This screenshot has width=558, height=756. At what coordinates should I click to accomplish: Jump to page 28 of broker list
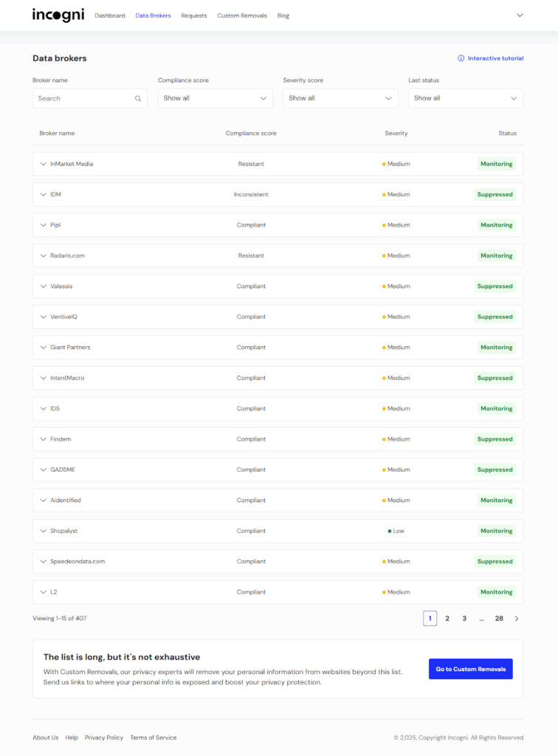click(499, 619)
